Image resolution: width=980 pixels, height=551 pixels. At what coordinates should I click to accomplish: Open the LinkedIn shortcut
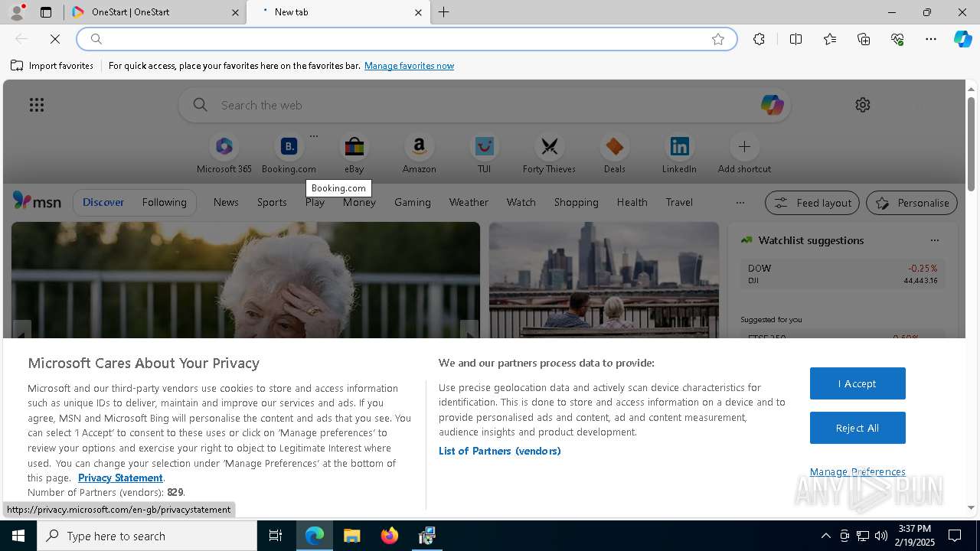pyautogui.click(x=679, y=154)
